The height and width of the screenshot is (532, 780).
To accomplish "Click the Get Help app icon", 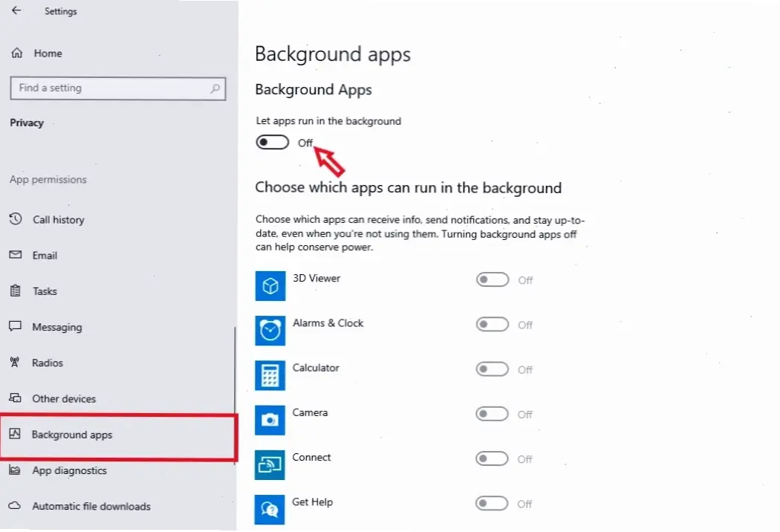I will (x=270, y=509).
